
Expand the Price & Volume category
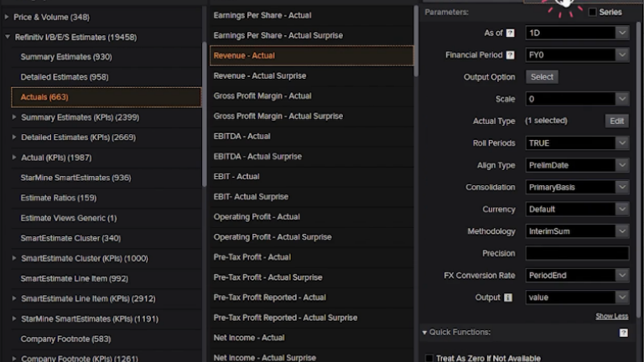[8, 17]
